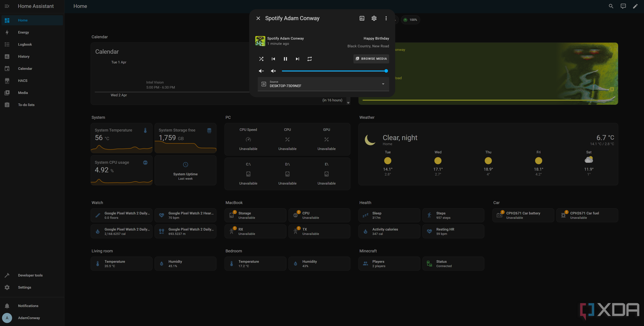644x326 pixels.
Task: Collapse the sidebar menu icon
Action: tap(7, 6)
